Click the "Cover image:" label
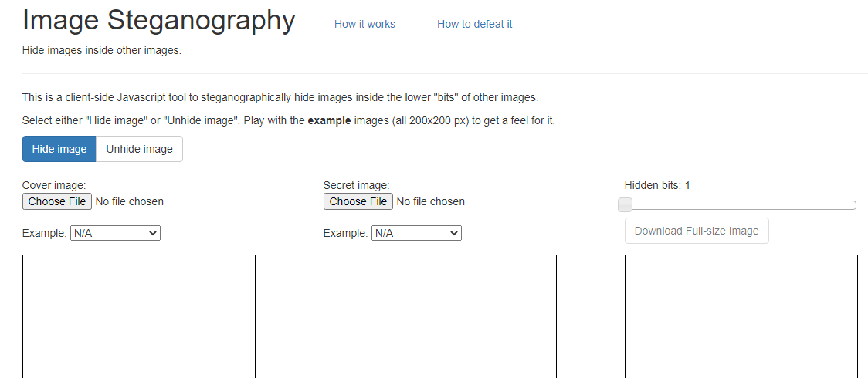 click(54, 185)
